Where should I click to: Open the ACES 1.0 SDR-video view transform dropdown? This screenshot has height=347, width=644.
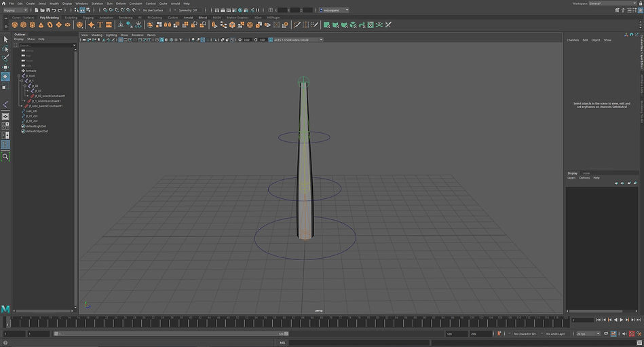pos(298,40)
